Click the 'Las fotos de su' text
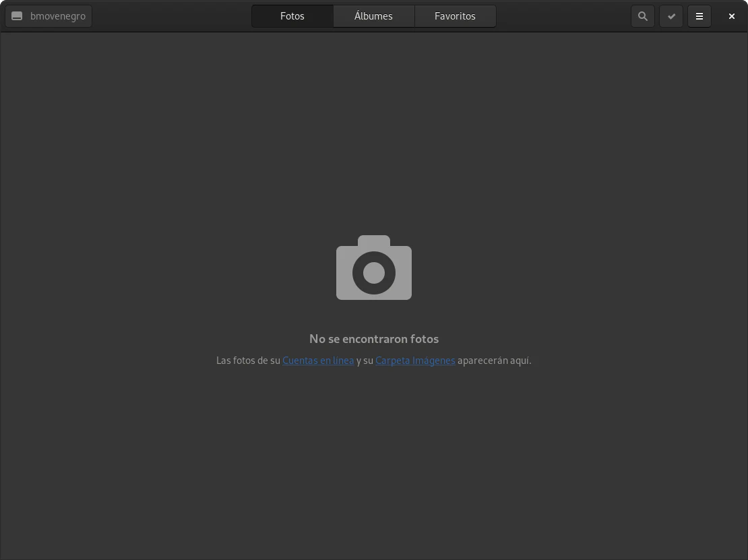 [x=248, y=361]
